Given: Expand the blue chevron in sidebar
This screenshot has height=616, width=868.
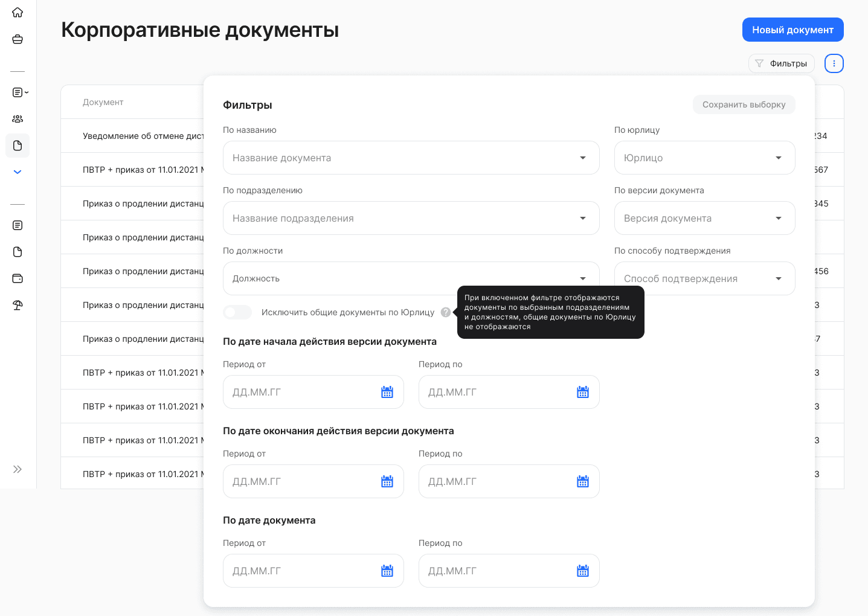Looking at the screenshot, I should pyautogui.click(x=18, y=172).
